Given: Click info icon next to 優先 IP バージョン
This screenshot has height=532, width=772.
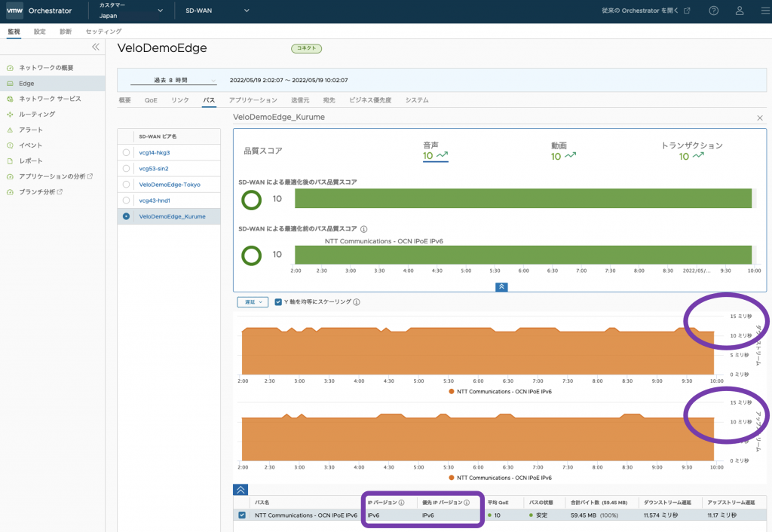Looking at the screenshot, I should [x=467, y=503].
